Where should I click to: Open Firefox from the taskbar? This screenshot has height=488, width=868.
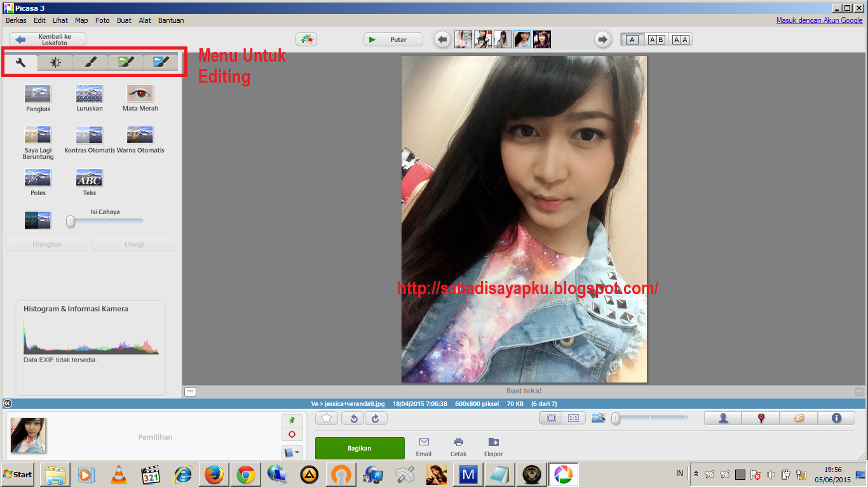[214, 474]
